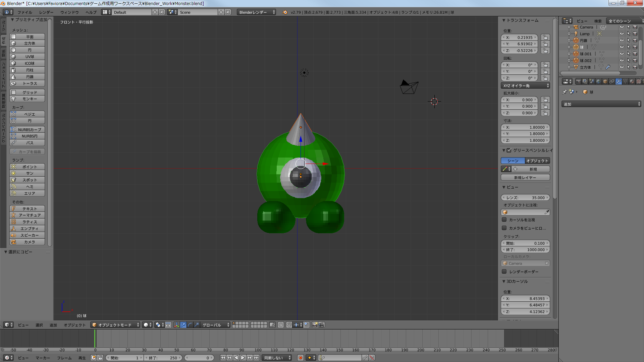Jump to the first frame
This screenshot has height=362, width=644.
tap(223, 358)
